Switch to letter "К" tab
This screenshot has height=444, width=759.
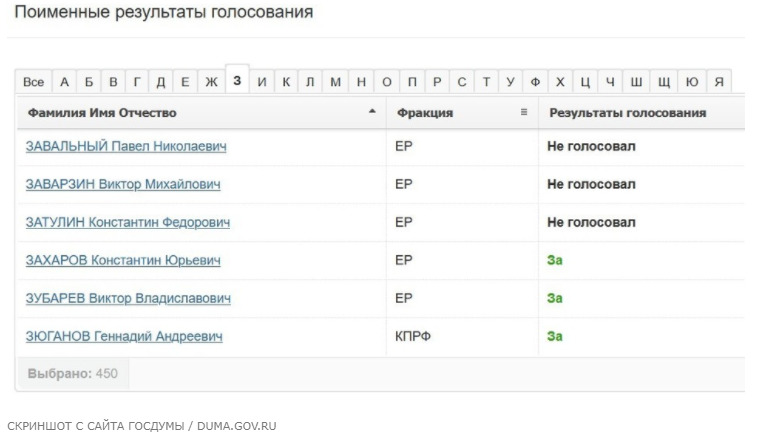click(286, 82)
